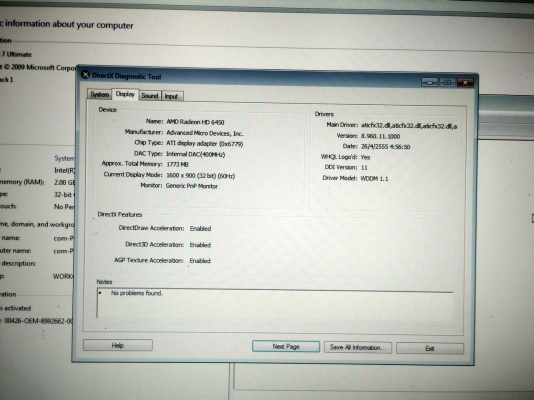Minimize the DirectX Diagnostic Tool window
534x400 pixels.
click(429, 82)
